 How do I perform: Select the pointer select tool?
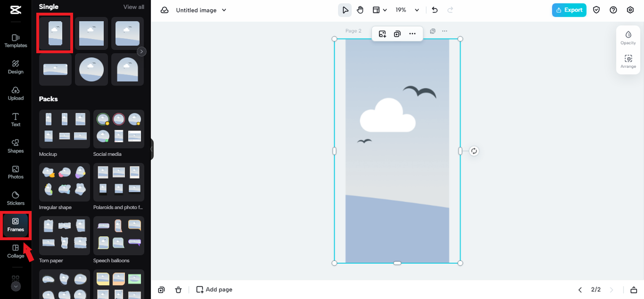coord(345,10)
